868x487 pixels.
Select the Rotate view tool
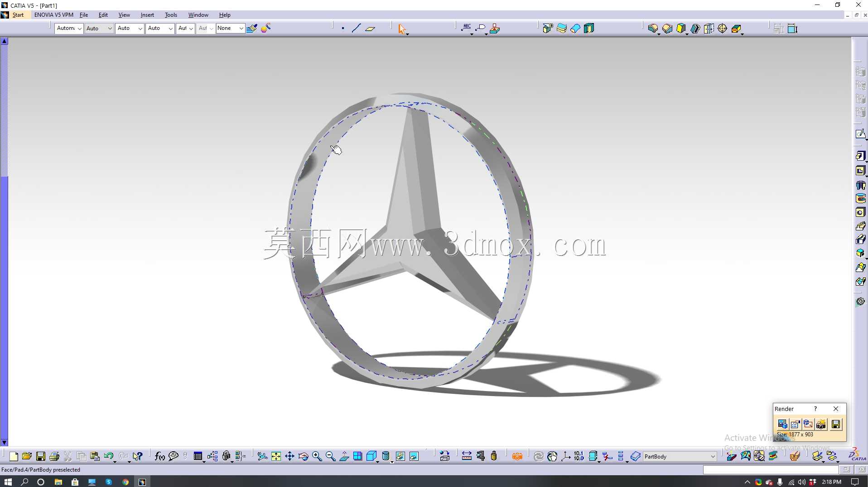pos(303,456)
